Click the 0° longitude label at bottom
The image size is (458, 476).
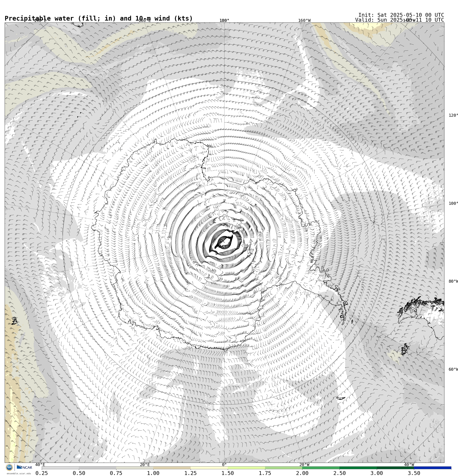click(224, 465)
